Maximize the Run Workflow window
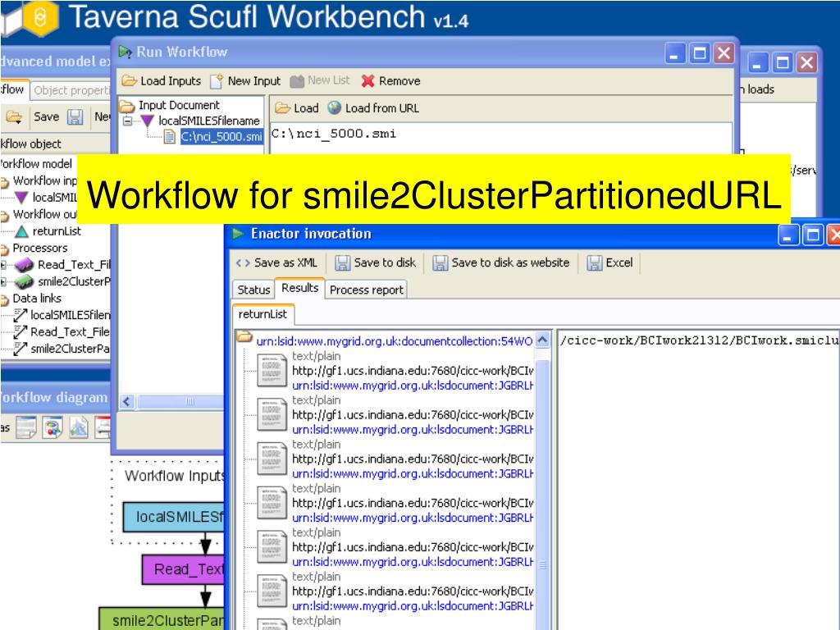The image size is (840, 630). tap(699, 53)
